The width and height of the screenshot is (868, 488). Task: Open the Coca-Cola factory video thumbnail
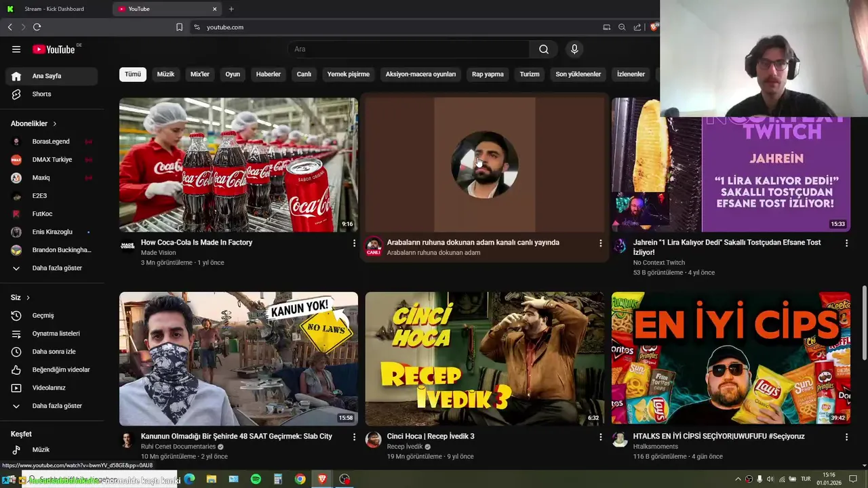pos(239,165)
